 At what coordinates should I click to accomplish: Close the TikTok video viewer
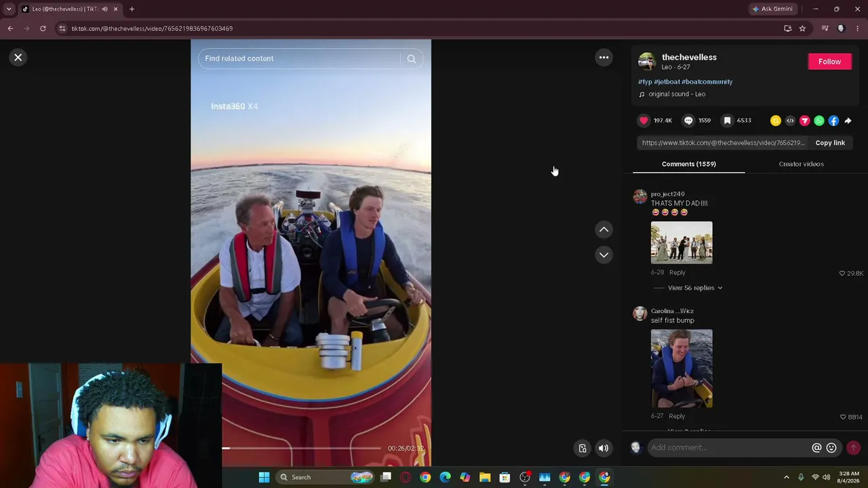tap(18, 58)
